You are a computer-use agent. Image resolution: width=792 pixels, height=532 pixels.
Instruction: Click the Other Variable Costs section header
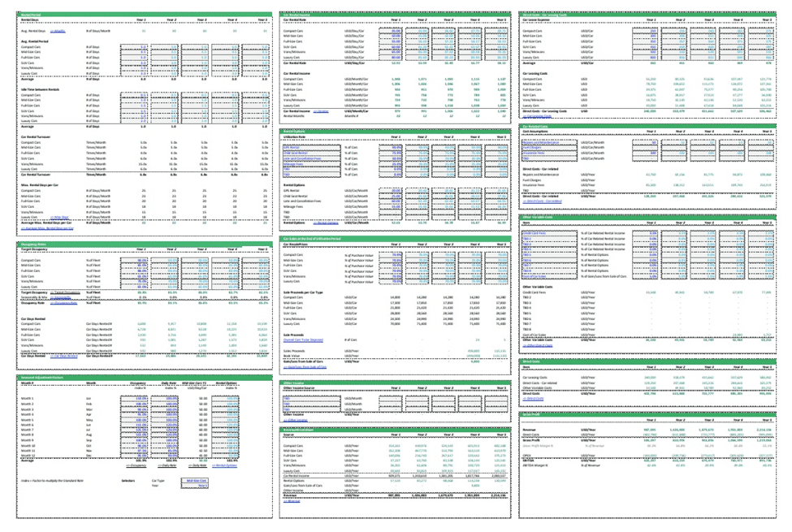point(647,217)
